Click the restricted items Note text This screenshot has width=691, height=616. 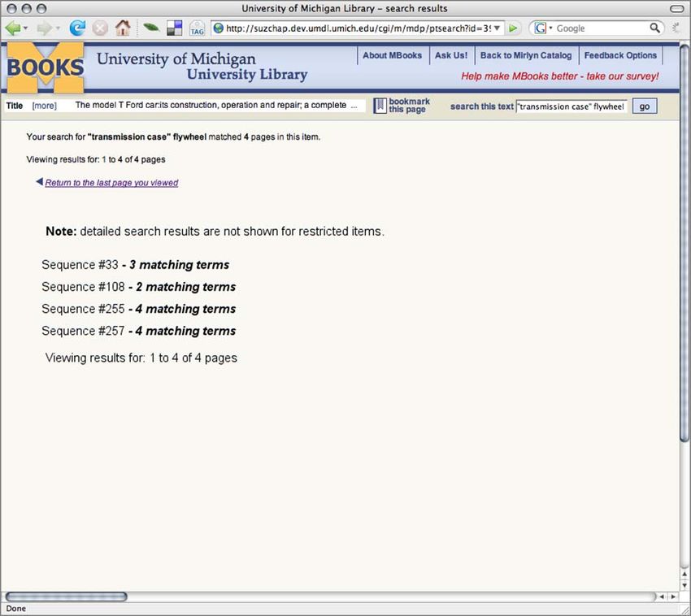[x=215, y=232]
